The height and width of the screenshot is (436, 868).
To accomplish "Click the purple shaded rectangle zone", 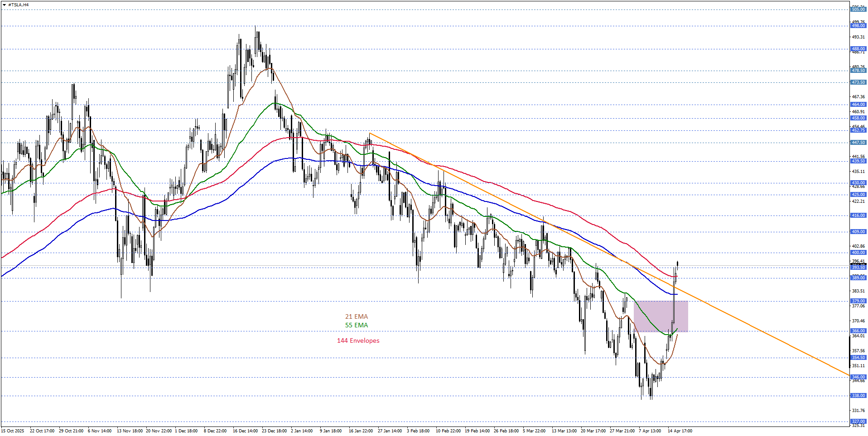I will [661, 316].
